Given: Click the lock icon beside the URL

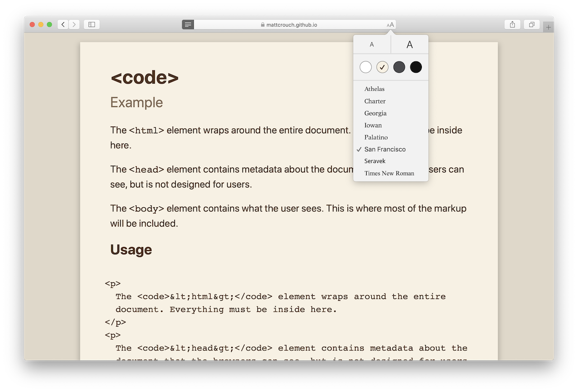Looking at the screenshot, I should 262,25.
